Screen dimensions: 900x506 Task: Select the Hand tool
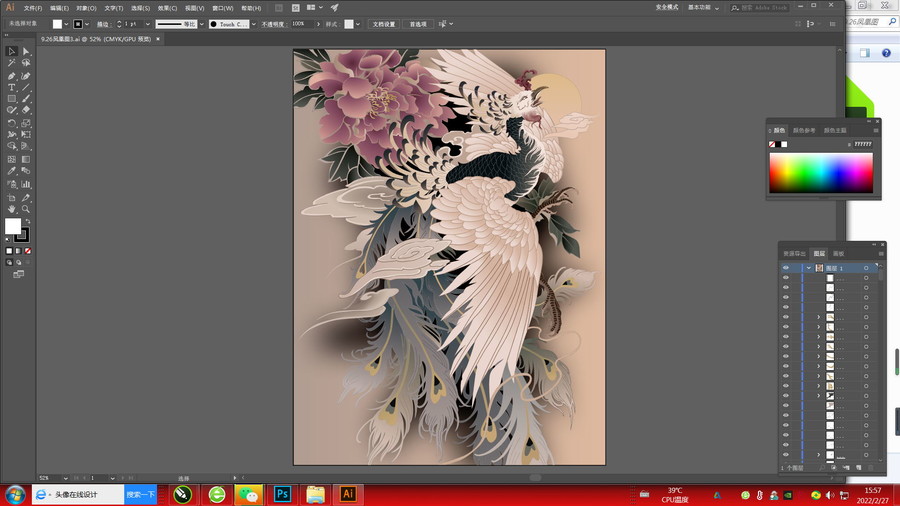(11, 209)
